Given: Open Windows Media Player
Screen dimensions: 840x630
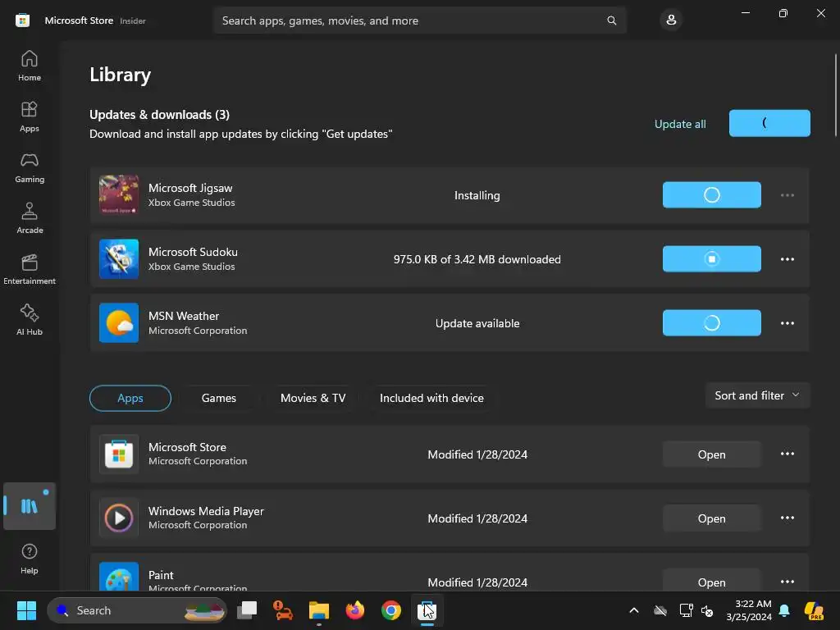Looking at the screenshot, I should (711, 518).
